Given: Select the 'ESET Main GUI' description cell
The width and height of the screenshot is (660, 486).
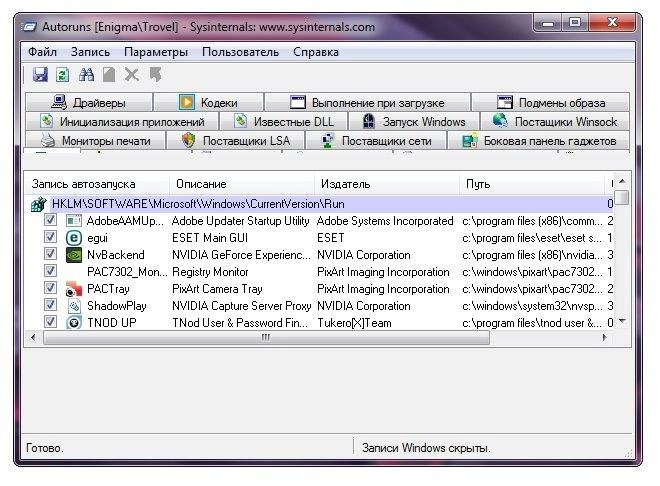Looking at the screenshot, I should point(210,238).
